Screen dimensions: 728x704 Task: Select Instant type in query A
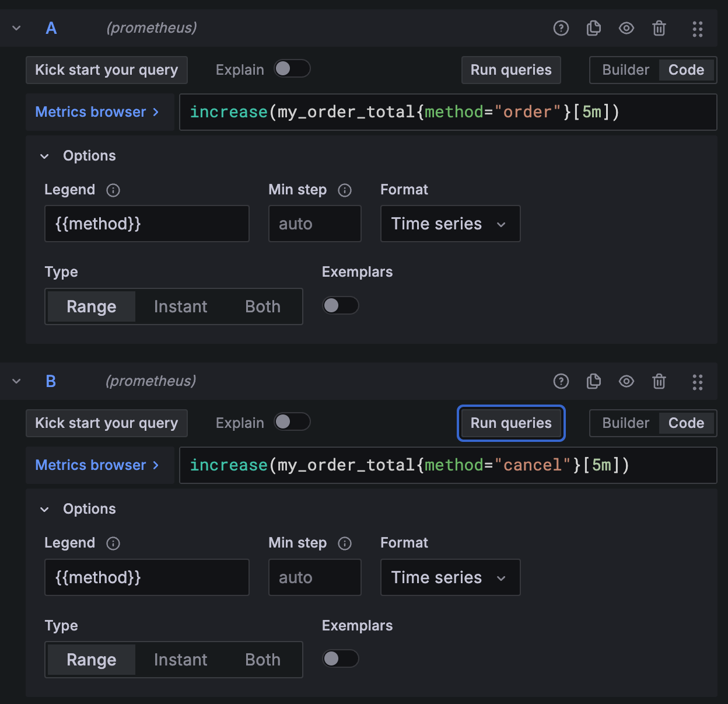(x=181, y=306)
